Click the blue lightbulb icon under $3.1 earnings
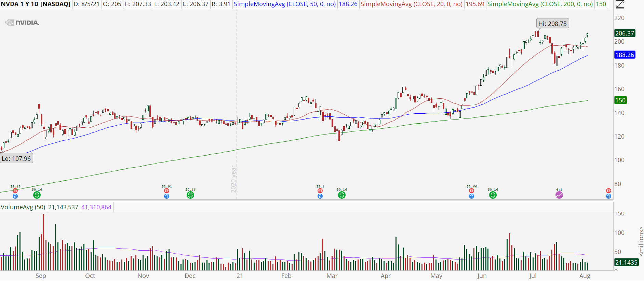Viewport: 644px width, 281px height. pyautogui.click(x=320, y=196)
